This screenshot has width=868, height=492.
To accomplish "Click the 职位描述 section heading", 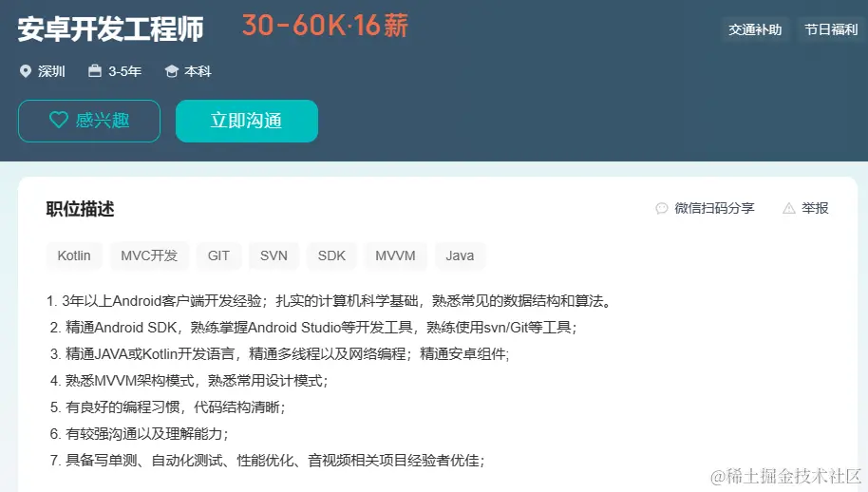I will tap(81, 209).
